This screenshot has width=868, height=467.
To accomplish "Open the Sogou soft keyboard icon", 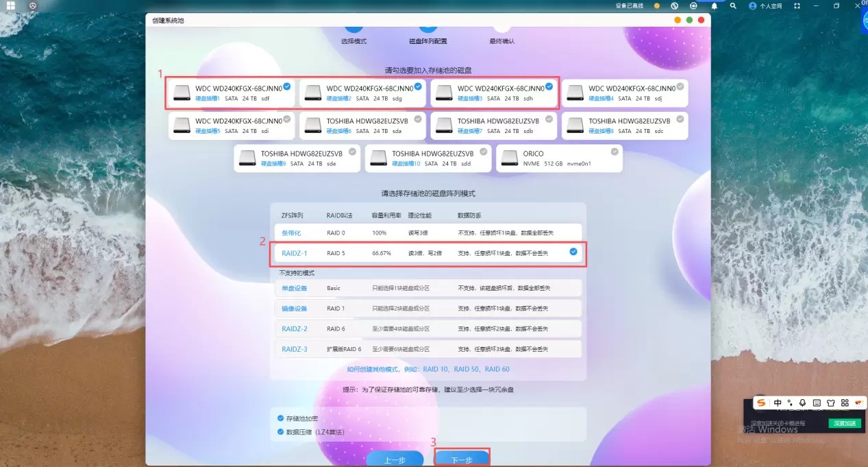I will point(815,403).
